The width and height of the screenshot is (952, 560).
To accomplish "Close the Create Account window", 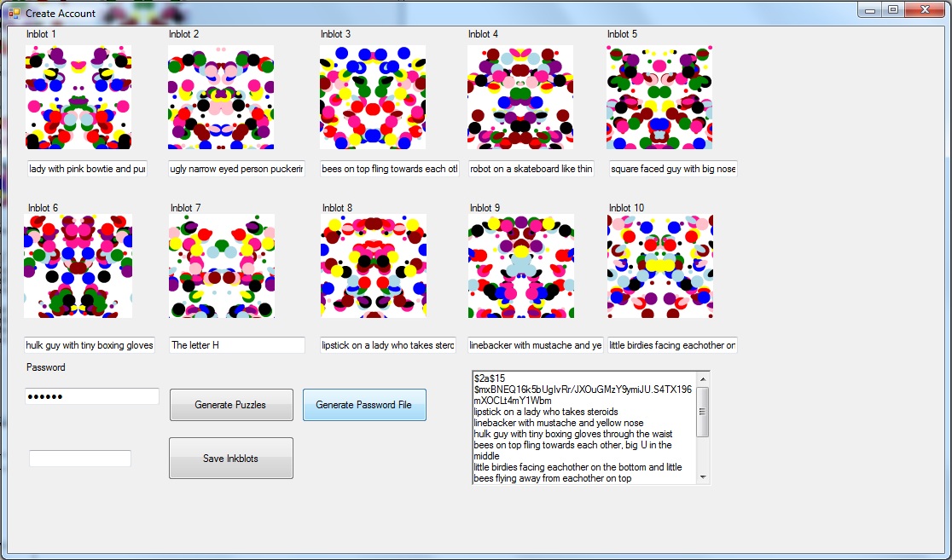I will point(925,9).
